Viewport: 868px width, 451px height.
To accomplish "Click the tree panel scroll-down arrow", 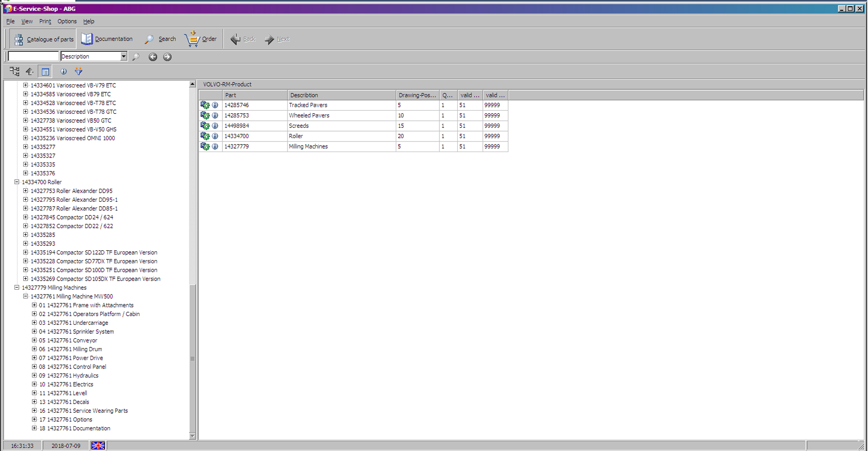I will [192, 436].
